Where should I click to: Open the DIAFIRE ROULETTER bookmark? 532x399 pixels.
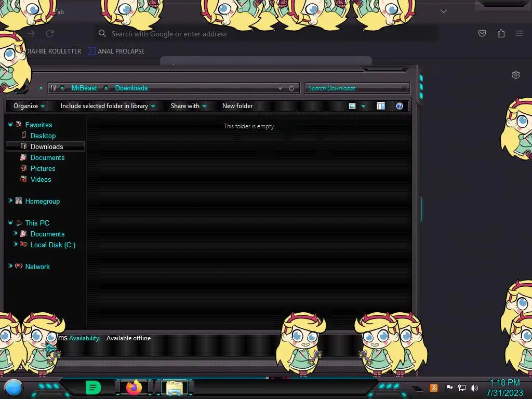coord(54,51)
